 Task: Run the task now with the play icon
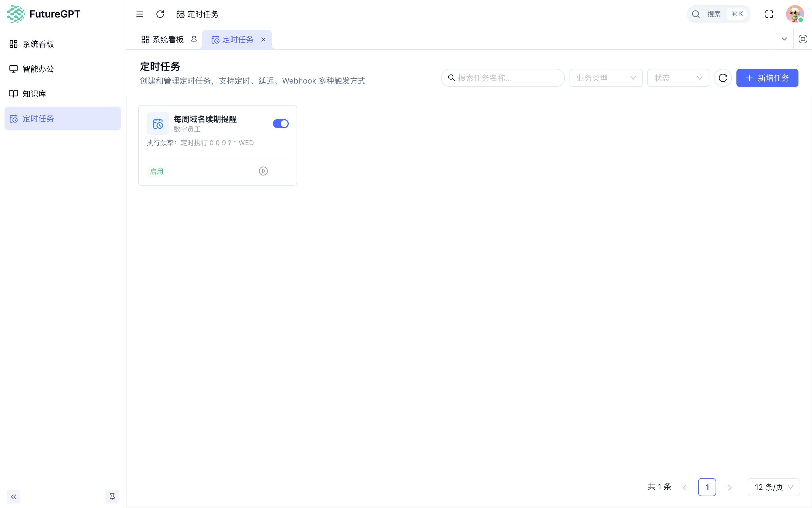click(x=263, y=171)
